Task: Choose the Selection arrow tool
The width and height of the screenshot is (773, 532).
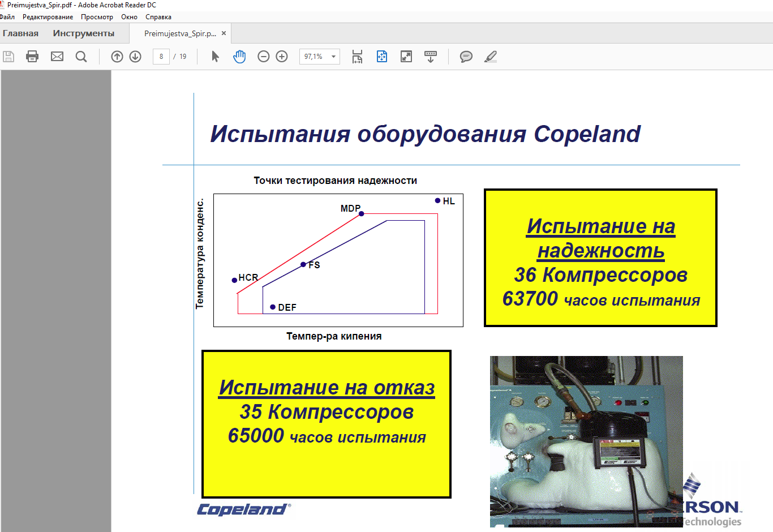Action: pos(215,57)
